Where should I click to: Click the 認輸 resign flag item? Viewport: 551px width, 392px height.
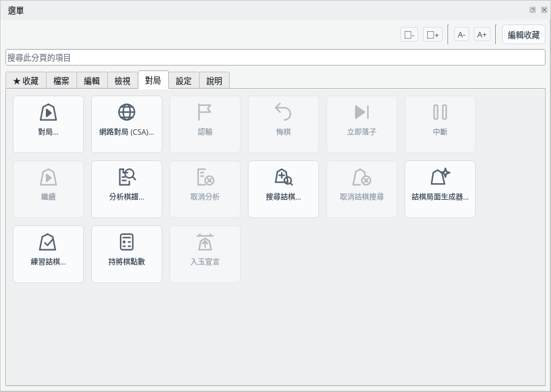click(205, 124)
